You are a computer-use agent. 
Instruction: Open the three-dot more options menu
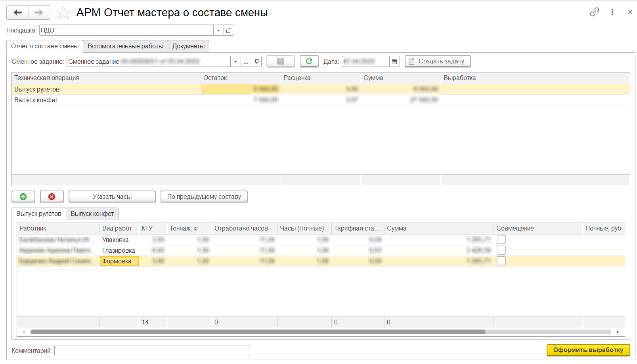coord(612,12)
